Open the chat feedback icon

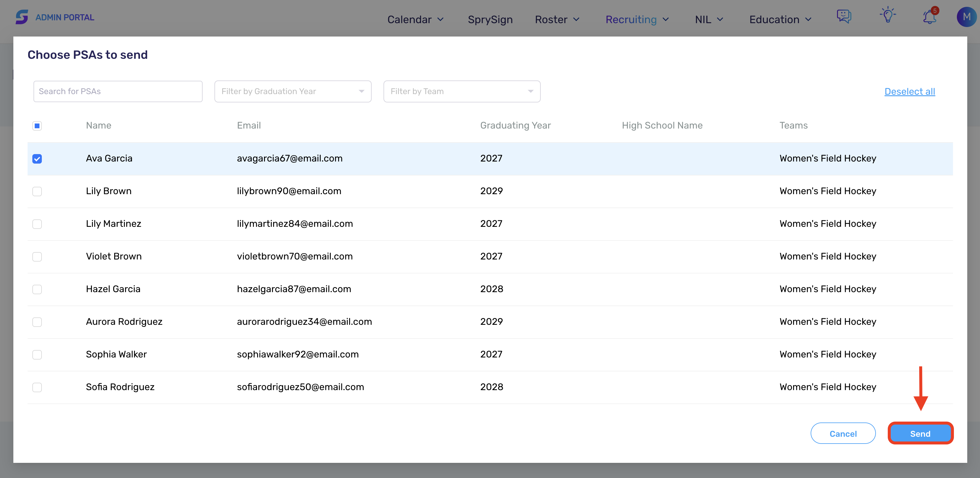click(x=844, y=17)
